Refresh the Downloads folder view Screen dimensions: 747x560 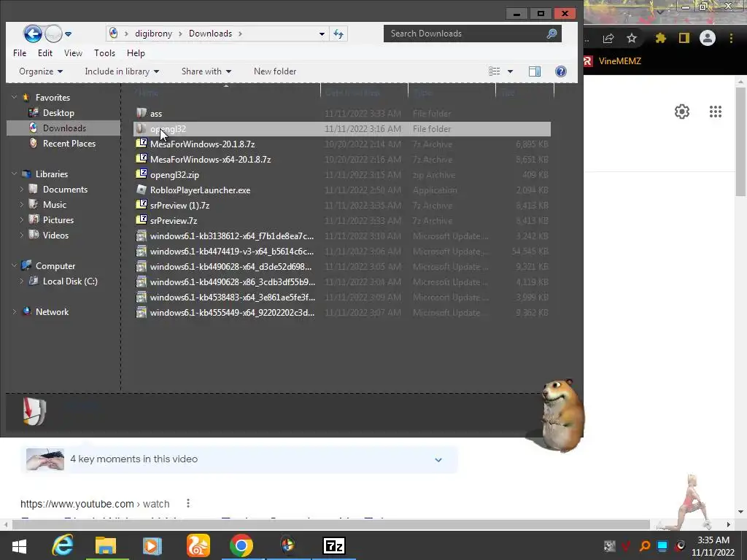338,34
